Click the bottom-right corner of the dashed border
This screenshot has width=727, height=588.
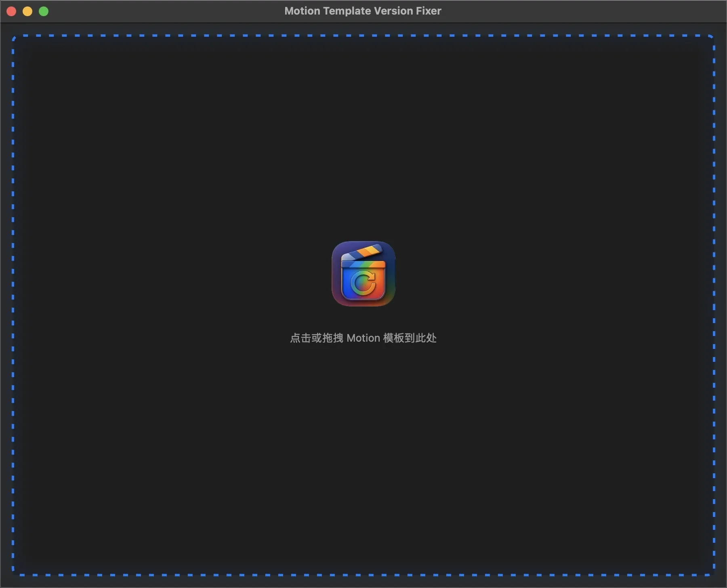click(712, 573)
